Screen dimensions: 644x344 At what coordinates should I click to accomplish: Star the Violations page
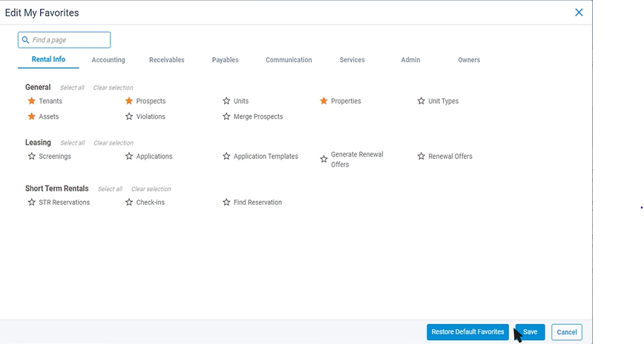coord(129,116)
